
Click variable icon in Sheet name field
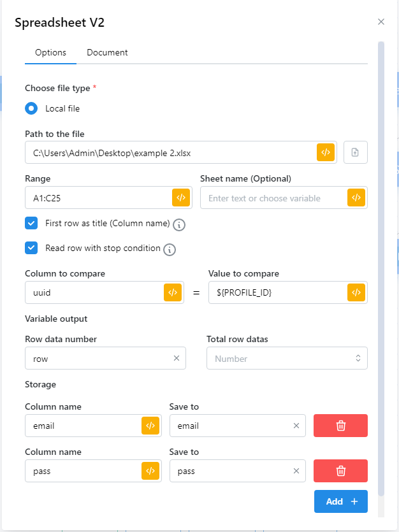click(356, 198)
